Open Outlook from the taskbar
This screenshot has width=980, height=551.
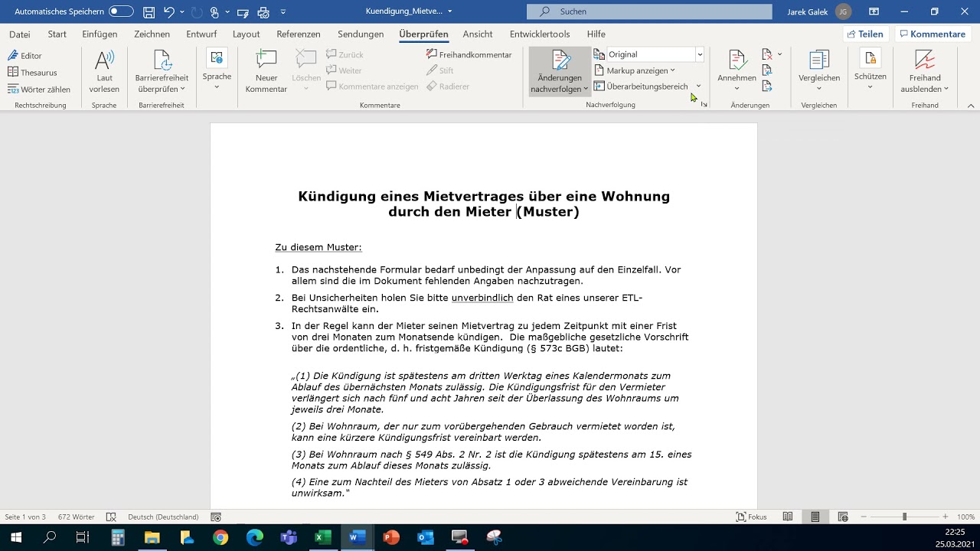coord(425,537)
